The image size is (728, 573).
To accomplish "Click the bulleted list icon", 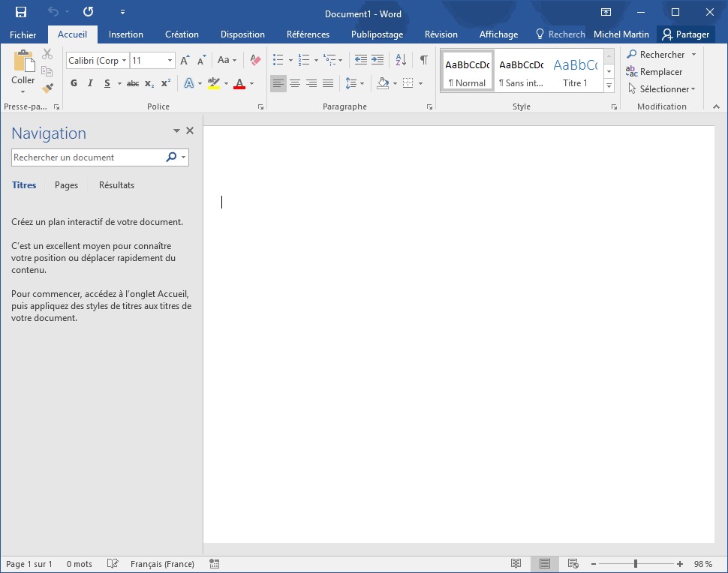I will coord(278,60).
